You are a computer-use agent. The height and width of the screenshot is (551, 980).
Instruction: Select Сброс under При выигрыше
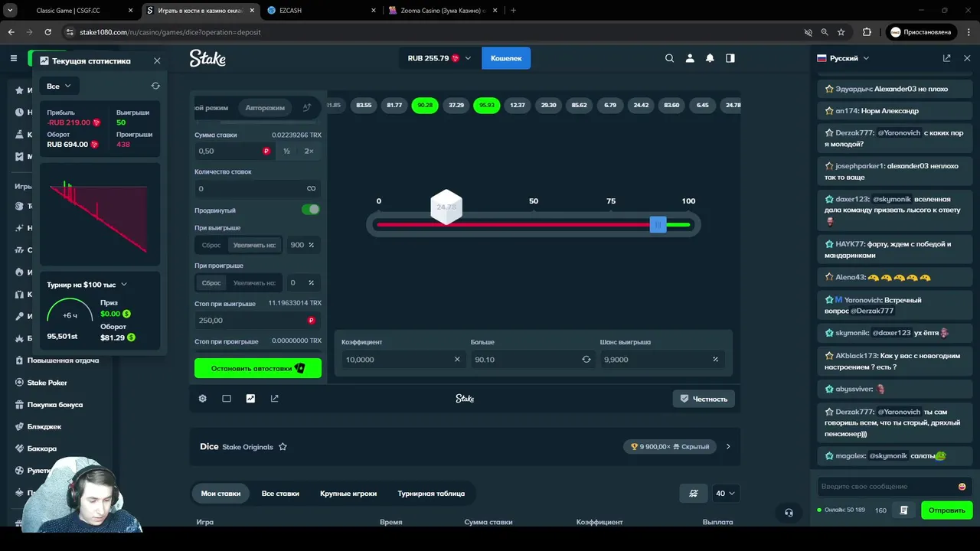tap(211, 245)
